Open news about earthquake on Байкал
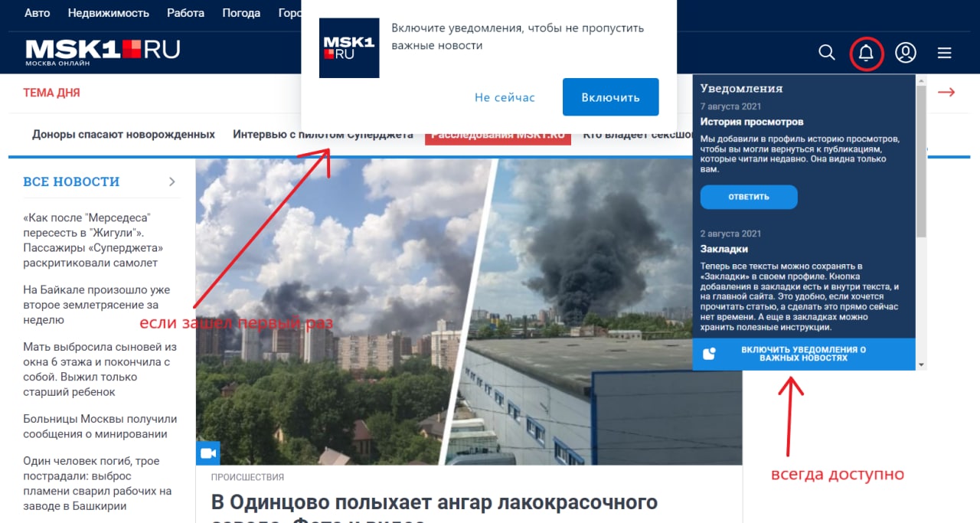 pyautogui.click(x=96, y=305)
